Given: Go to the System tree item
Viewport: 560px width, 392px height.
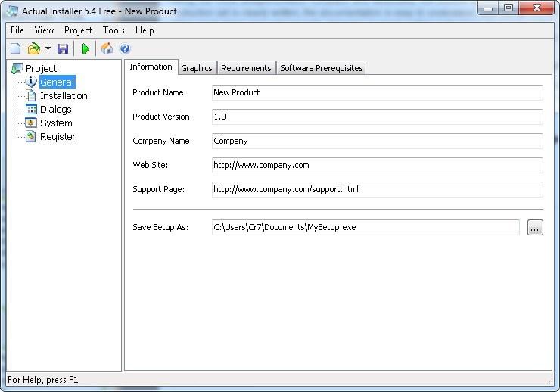Looking at the screenshot, I should (x=56, y=123).
